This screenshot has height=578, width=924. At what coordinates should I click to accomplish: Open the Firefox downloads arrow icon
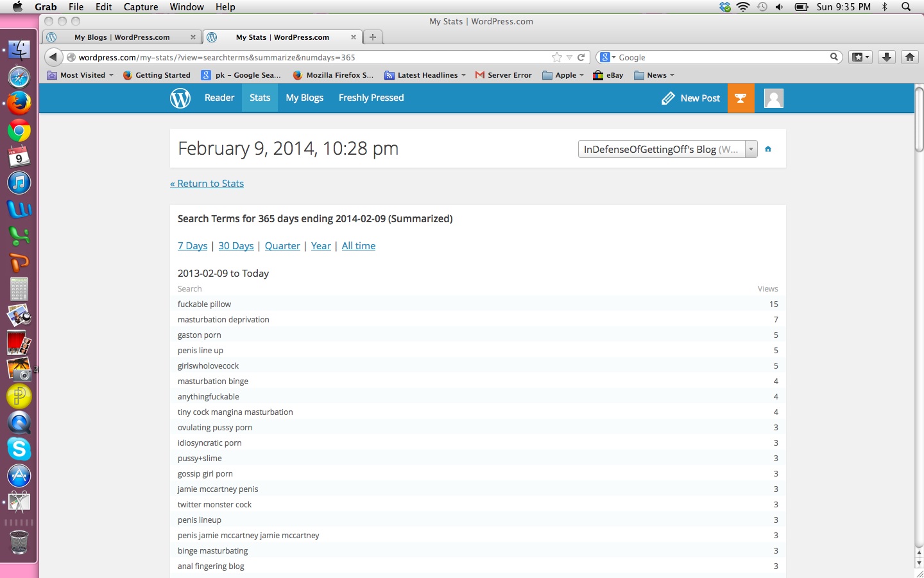886,57
